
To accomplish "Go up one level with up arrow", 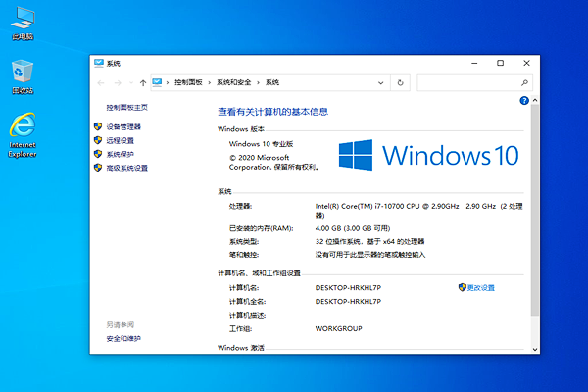I will point(143,83).
